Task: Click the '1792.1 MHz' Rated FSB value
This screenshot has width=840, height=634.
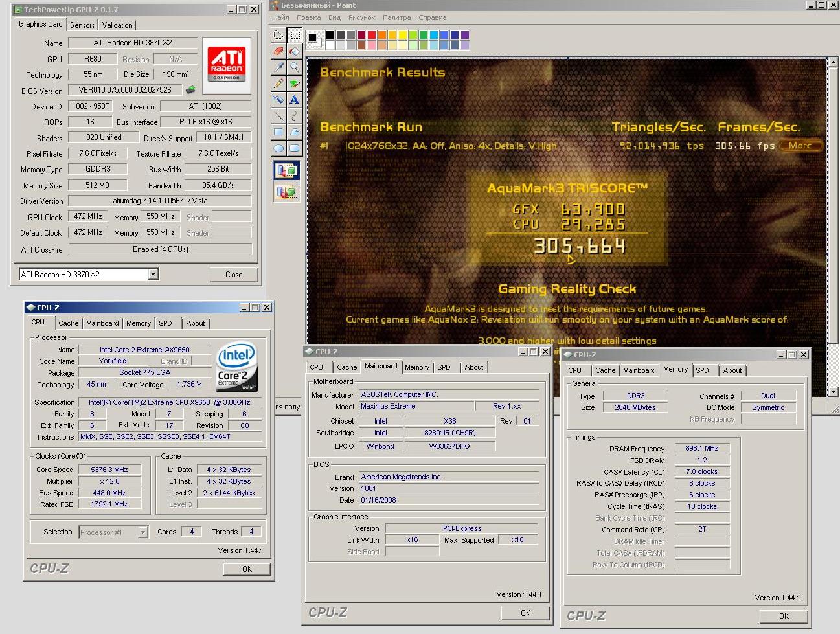Action: pyautogui.click(x=109, y=504)
